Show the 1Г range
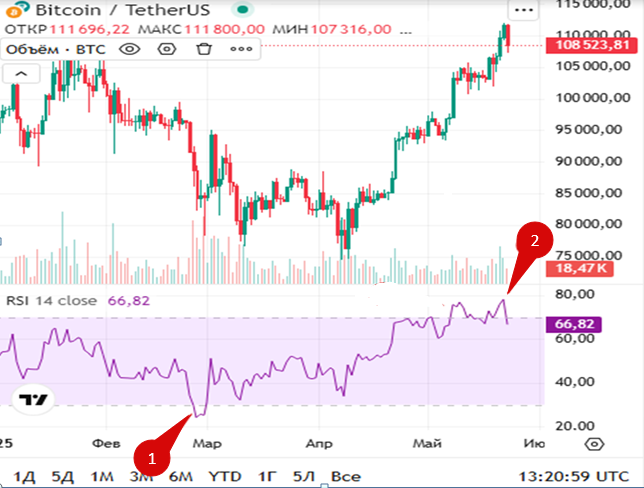 (267, 476)
